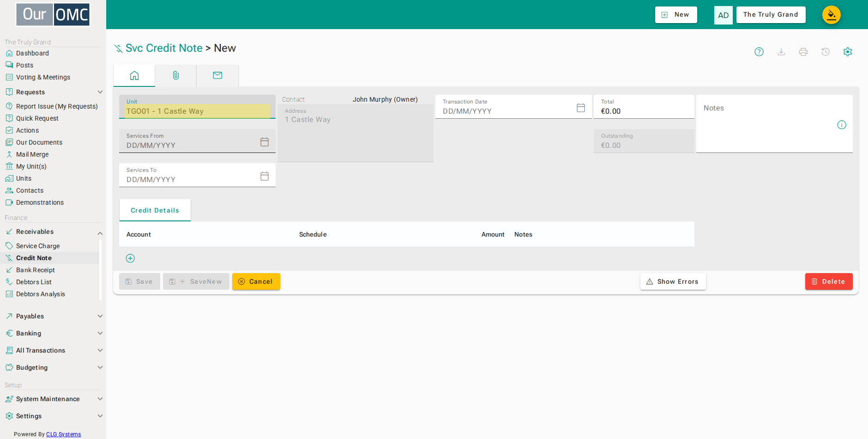Open Service Charge under Receivables
Image resolution: width=868 pixels, height=439 pixels.
38,246
